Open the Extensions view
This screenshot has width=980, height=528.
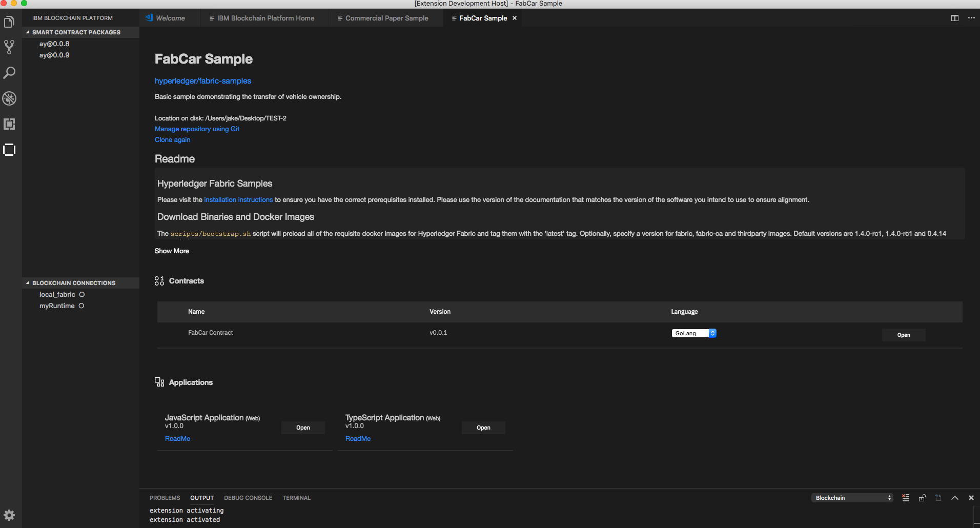(9, 124)
